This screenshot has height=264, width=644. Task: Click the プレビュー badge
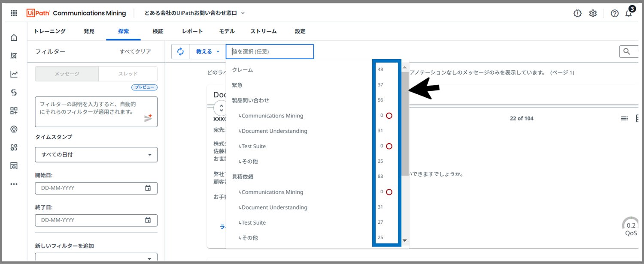[x=144, y=87]
